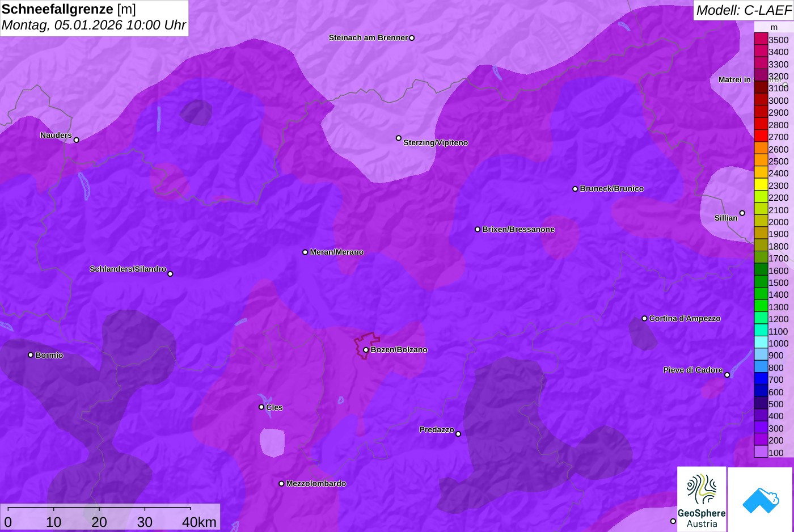Viewport: 794px width, 532px height.
Task: Click the Sterzing/Vipiteno marker dot
Action: click(399, 138)
